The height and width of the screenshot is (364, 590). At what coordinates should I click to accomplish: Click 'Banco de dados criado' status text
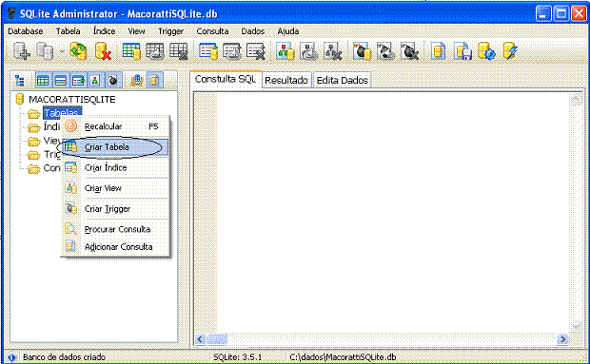pos(64,356)
